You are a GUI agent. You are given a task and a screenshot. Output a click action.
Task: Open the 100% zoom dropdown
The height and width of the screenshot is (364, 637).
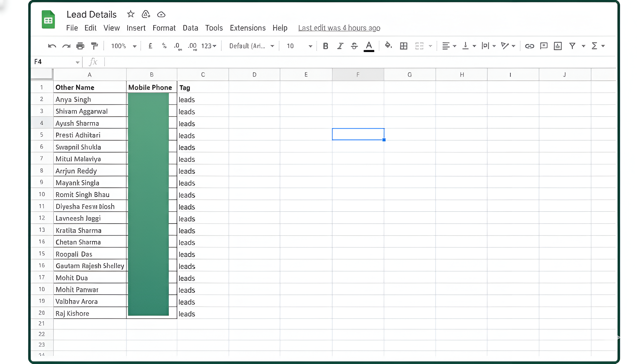124,46
